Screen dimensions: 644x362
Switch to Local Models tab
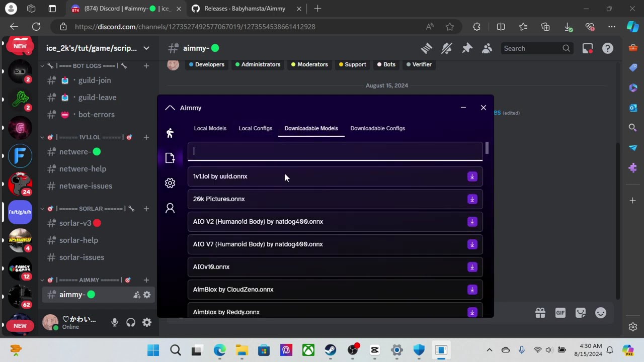pos(210,128)
